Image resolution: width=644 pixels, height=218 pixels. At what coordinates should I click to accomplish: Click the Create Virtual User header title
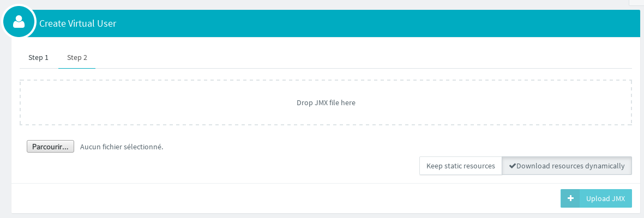(x=77, y=23)
